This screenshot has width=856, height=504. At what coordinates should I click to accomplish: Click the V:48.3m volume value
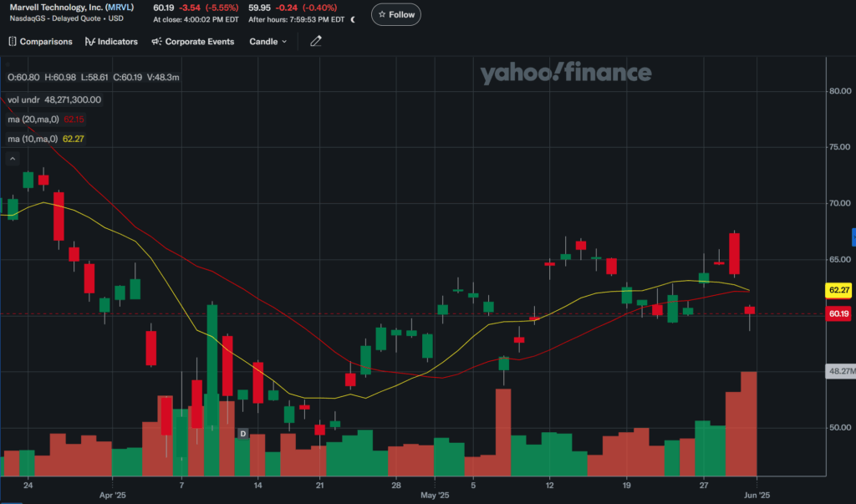pos(163,78)
